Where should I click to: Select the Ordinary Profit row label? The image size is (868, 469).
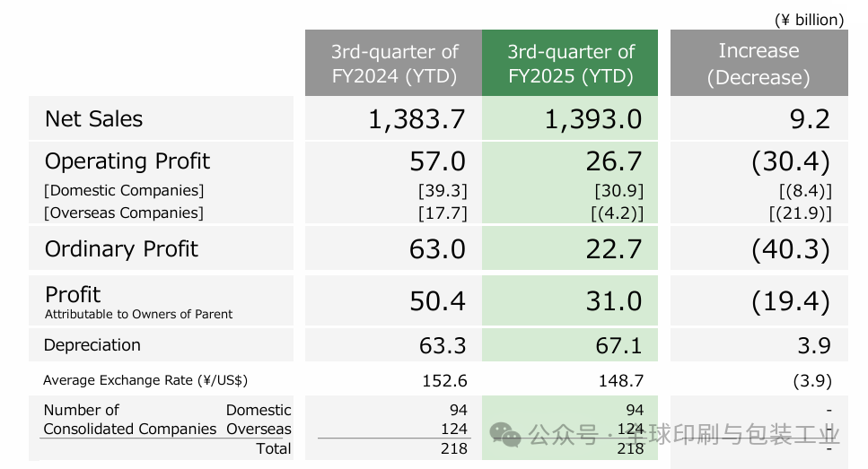pos(121,249)
